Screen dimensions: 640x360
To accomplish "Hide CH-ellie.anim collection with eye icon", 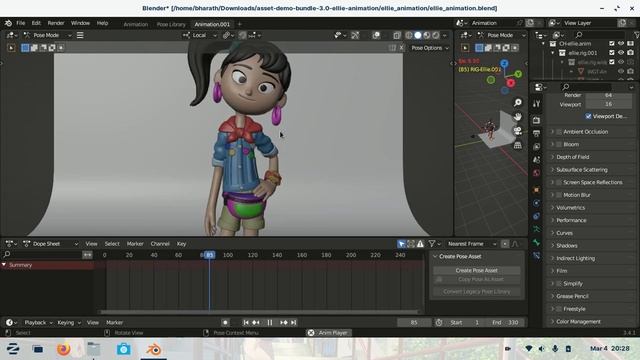I will pos(621,43).
